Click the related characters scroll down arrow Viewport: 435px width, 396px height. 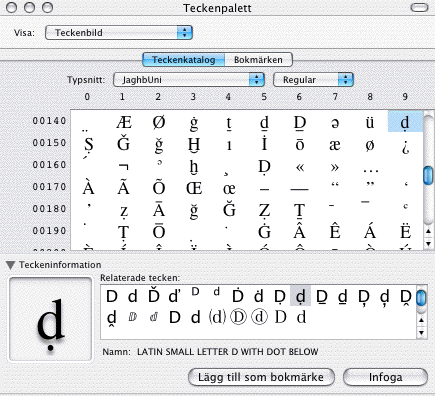click(422, 333)
